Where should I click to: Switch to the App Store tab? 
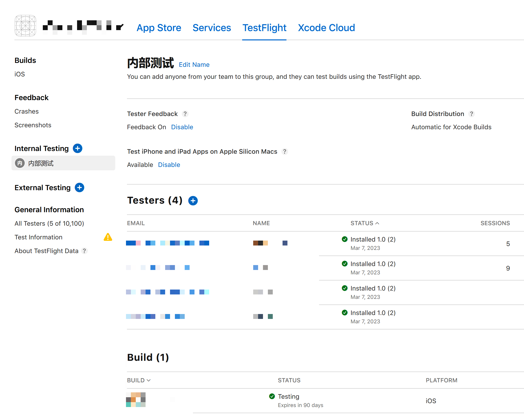click(159, 28)
